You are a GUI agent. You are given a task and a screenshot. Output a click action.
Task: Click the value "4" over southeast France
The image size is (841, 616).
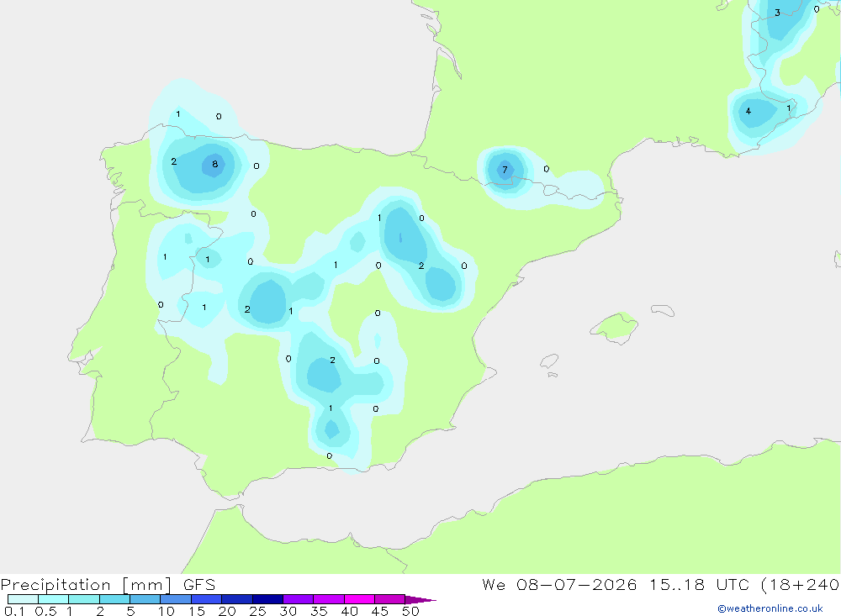[748, 112]
